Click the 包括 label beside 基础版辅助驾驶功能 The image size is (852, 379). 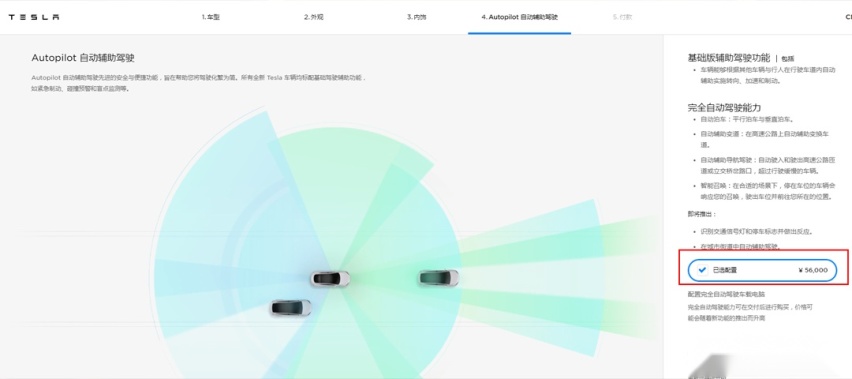(x=788, y=58)
